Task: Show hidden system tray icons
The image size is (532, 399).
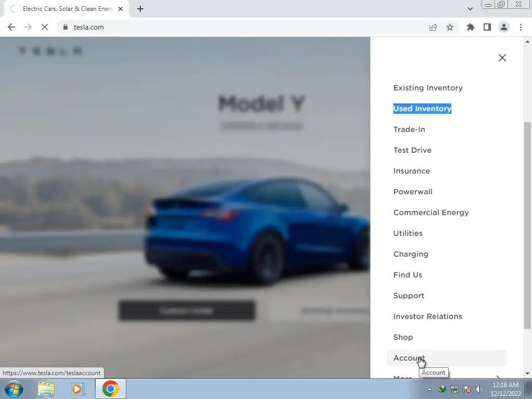Action: coord(429,389)
